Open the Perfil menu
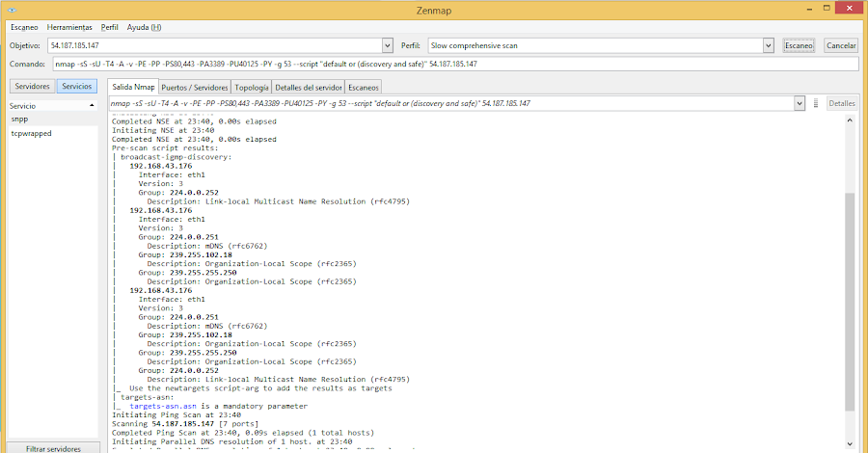The height and width of the screenshot is (453, 868). [110, 27]
